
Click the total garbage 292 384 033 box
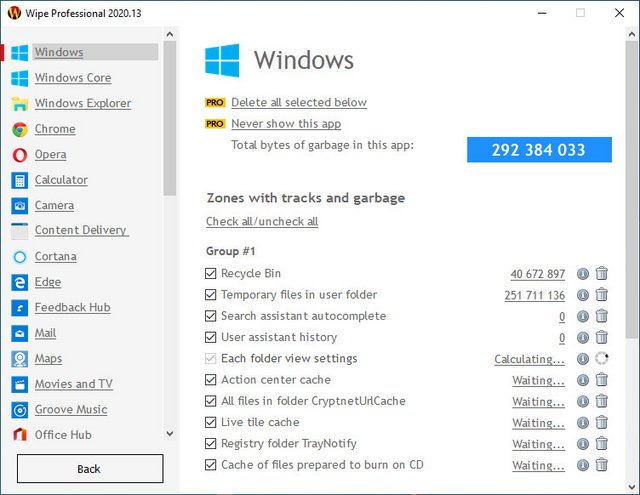click(539, 150)
